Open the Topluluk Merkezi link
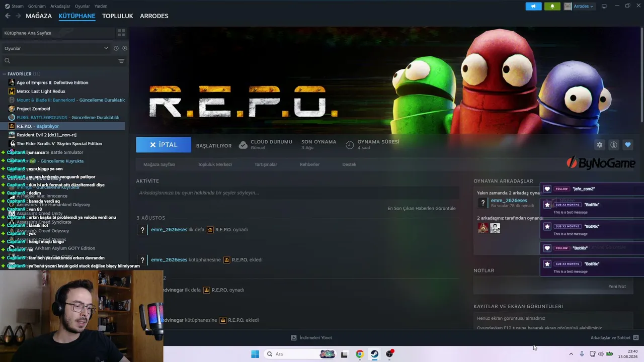This screenshot has width=644, height=362. (x=215, y=164)
